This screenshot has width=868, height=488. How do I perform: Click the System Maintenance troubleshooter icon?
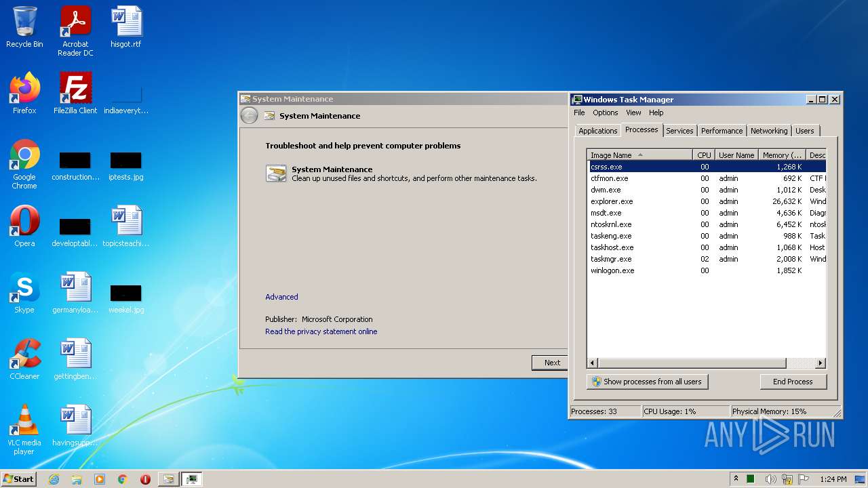pyautogui.click(x=276, y=174)
